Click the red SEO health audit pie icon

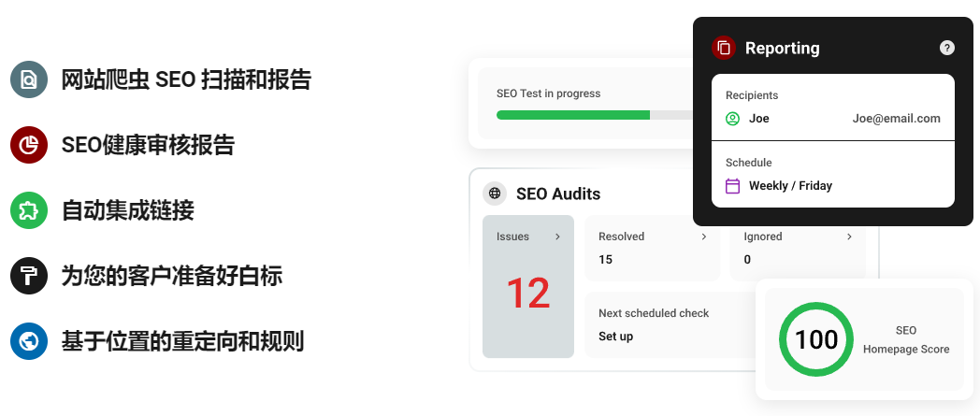(29, 145)
